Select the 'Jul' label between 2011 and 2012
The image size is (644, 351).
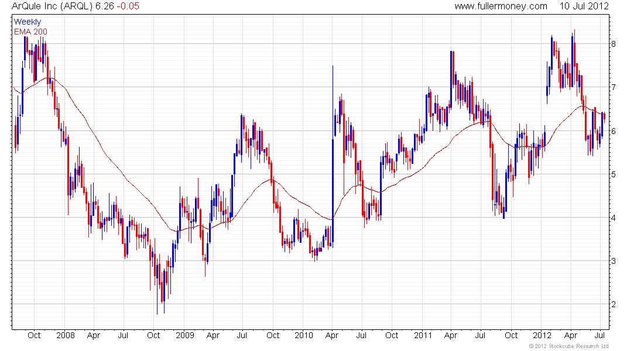480,335
